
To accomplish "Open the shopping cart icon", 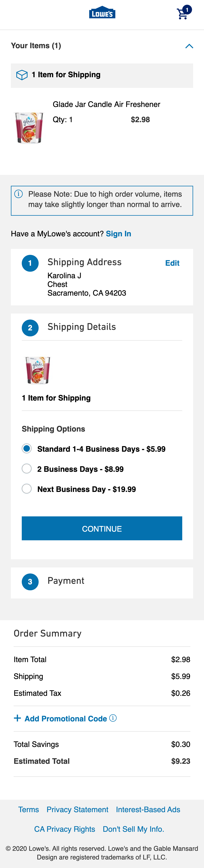I will coord(182,14).
